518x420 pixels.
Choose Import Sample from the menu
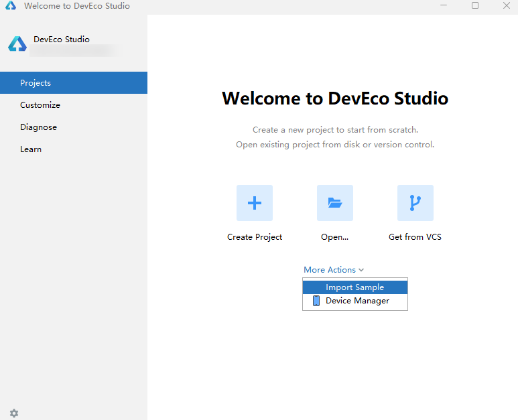(x=354, y=287)
